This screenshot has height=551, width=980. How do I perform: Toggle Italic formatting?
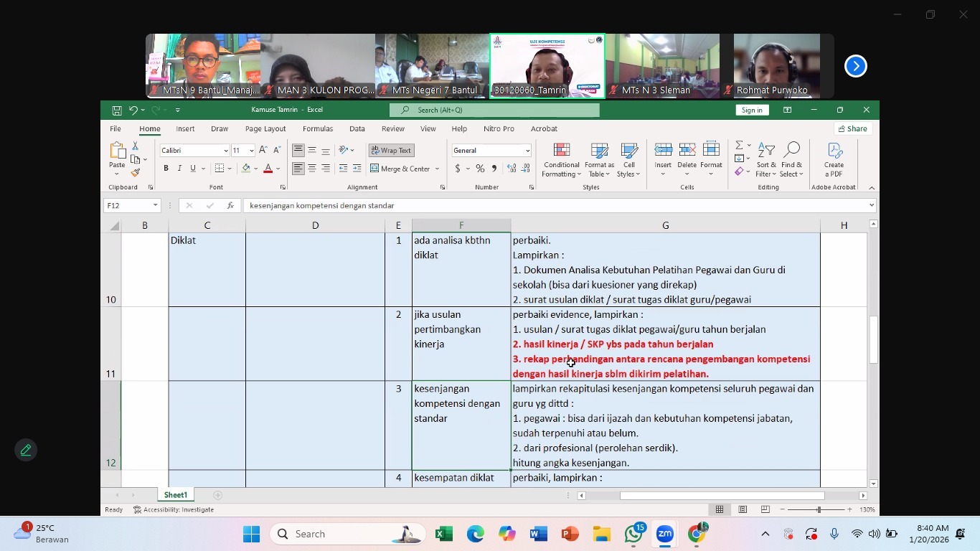coord(179,169)
